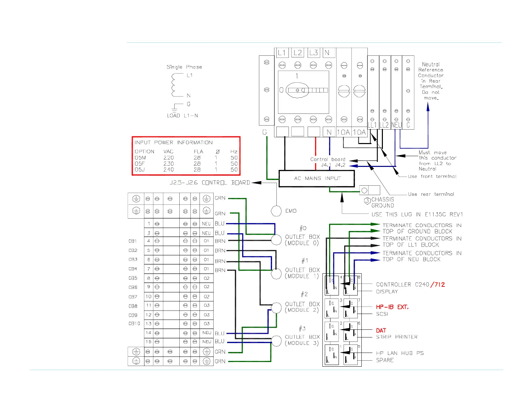The width and height of the screenshot is (532, 411).
Task: Click the red 'HP-IB EXT.' label
Action: 392,307
